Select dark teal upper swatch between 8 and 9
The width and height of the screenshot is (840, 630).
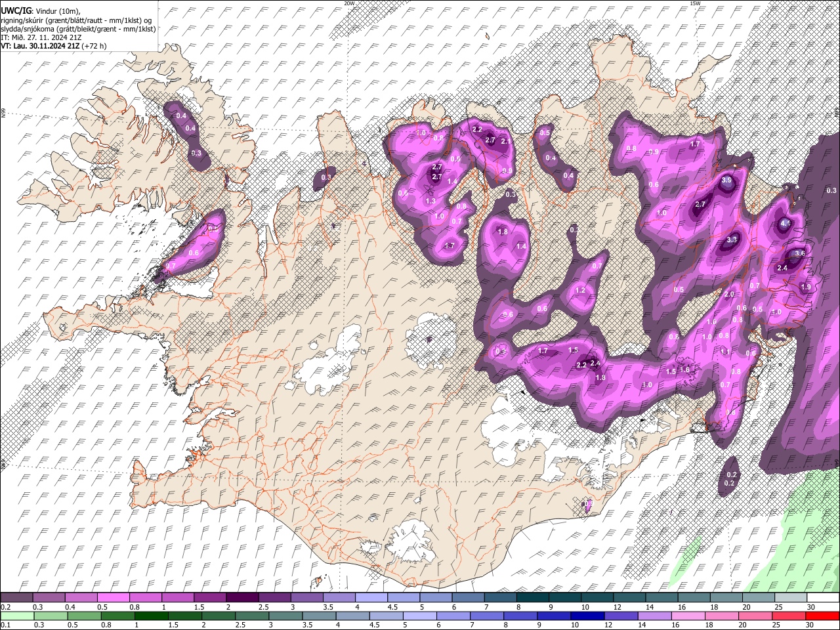tap(532, 598)
